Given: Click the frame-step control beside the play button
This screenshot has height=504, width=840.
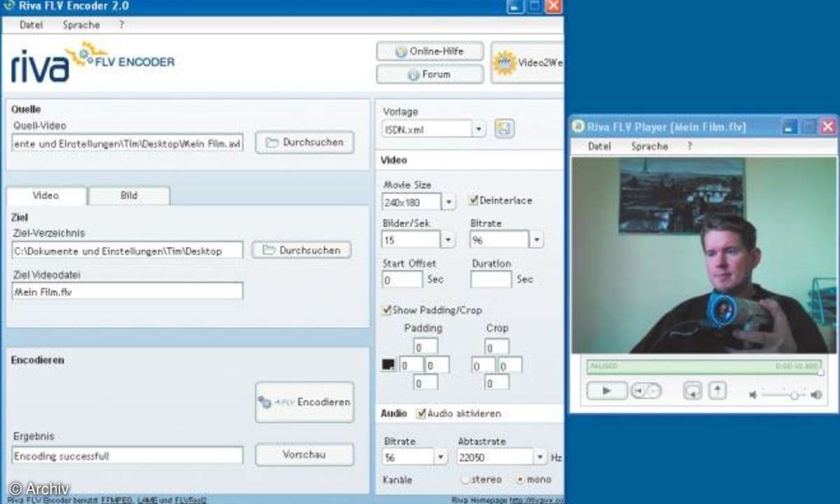Looking at the screenshot, I should tap(645, 391).
